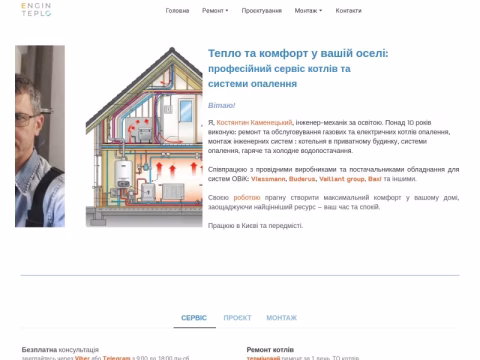
Task: Click the Безплатна консультація heading
Action: pos(60,350)
